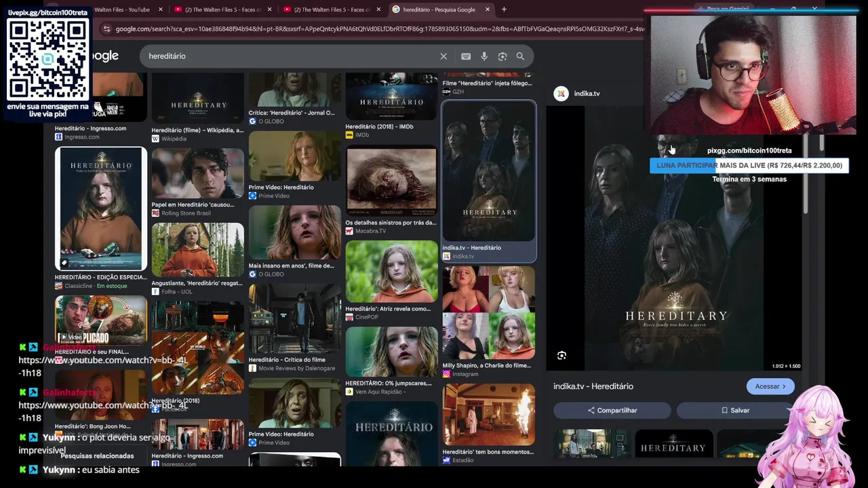868x488 pixels.
Task: Click the Folha - UOL source label
Action: click(177, 292)
